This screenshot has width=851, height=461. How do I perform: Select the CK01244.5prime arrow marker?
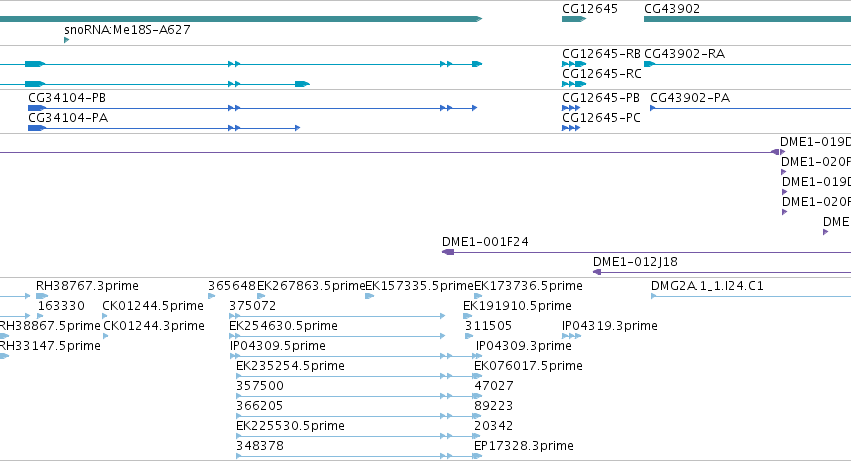pyautogui.click(x=105, y=316)
